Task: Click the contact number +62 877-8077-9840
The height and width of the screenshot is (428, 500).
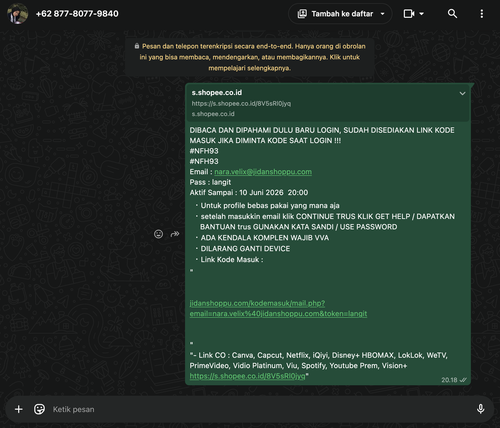Action: [x=77, y=14]
